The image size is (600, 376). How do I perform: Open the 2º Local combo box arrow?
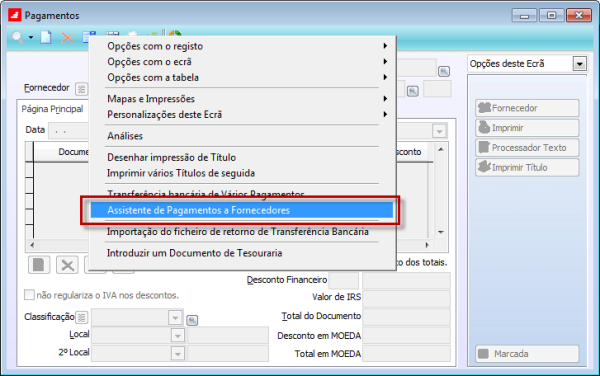pos(178,353)
